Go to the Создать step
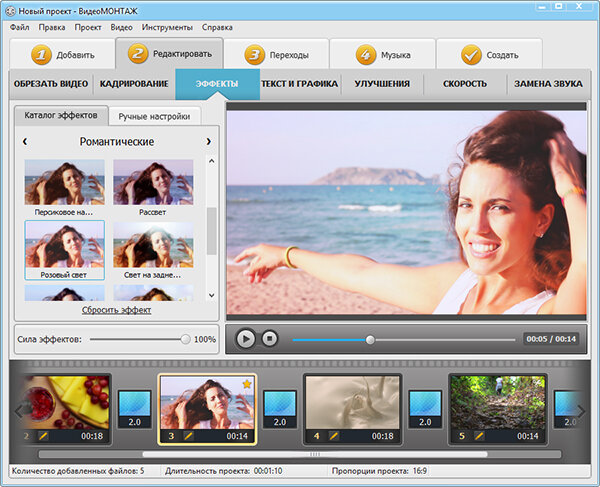Screen dimensions: 600x487 tap(489, 55)
